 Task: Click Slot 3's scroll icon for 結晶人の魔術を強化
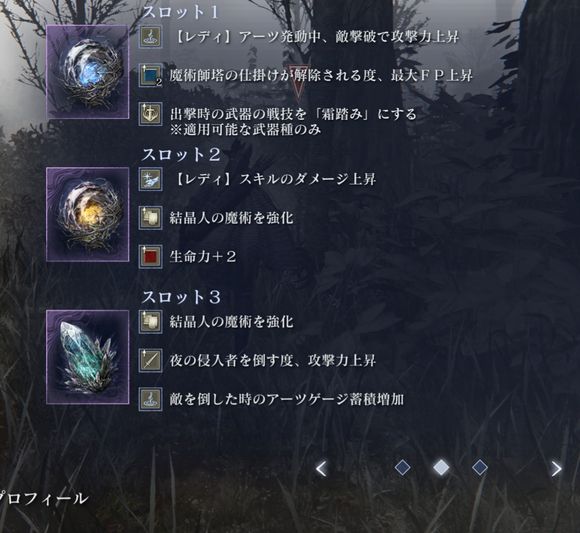coord(151,321)
